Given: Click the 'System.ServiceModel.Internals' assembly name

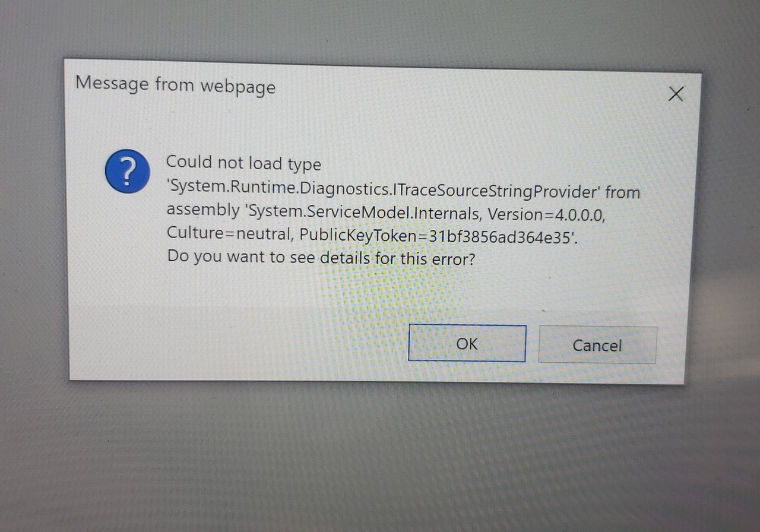Looking at the screenshot, I should coord(364,212).
